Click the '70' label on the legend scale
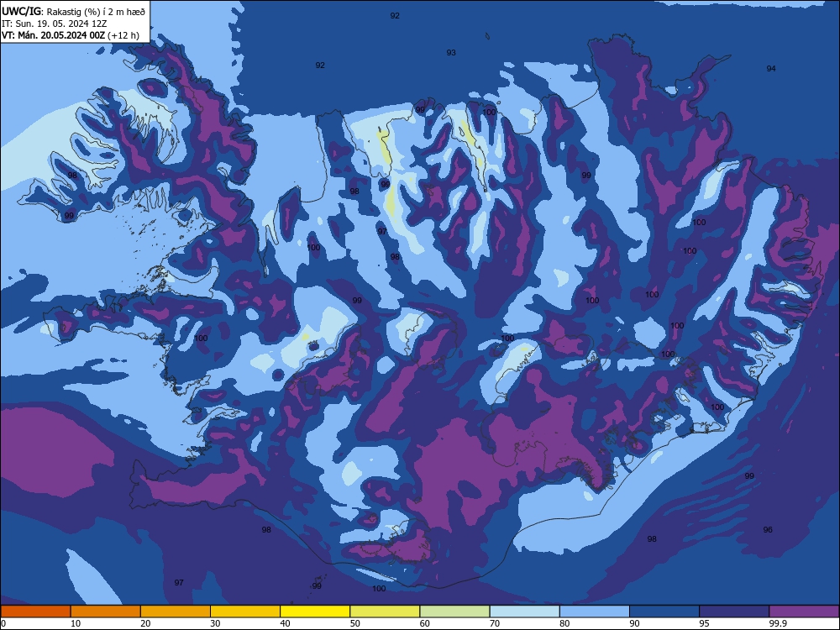Screen dimensions: 840x630 point(495,623)
